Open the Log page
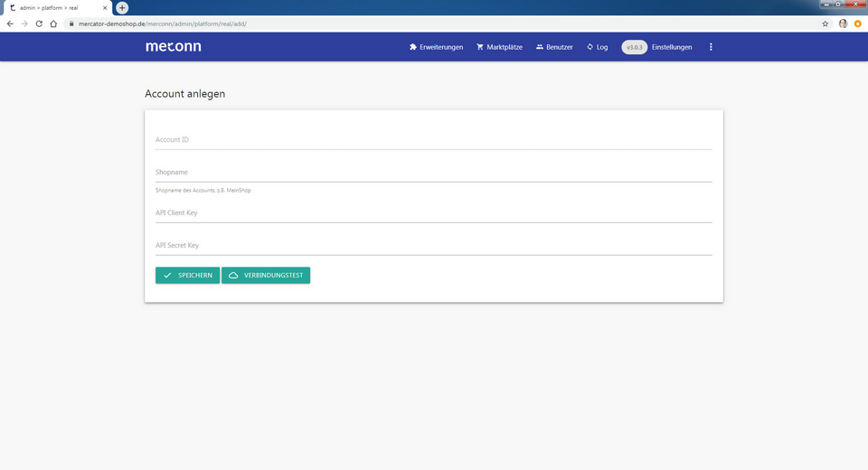Image resolution: width=868 pixels, height=470 pixels. (x=598, y=47)
